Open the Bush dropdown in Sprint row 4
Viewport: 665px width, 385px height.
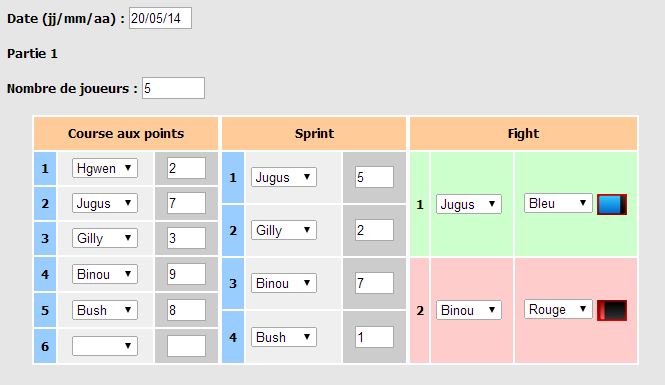click(284, 337)
